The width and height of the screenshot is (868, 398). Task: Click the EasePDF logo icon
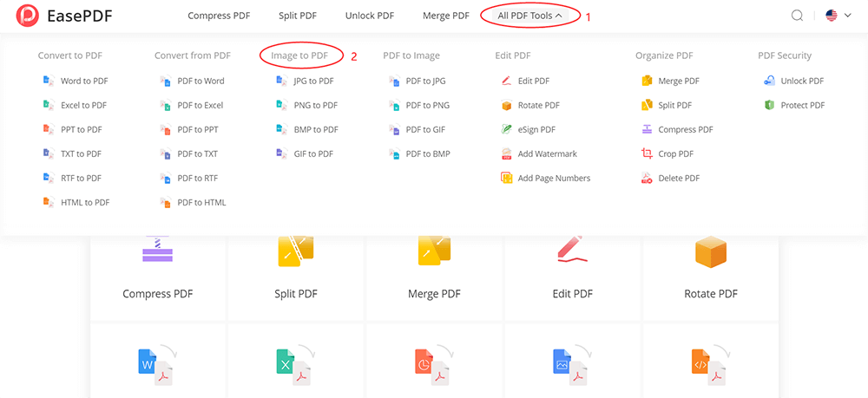30,16
